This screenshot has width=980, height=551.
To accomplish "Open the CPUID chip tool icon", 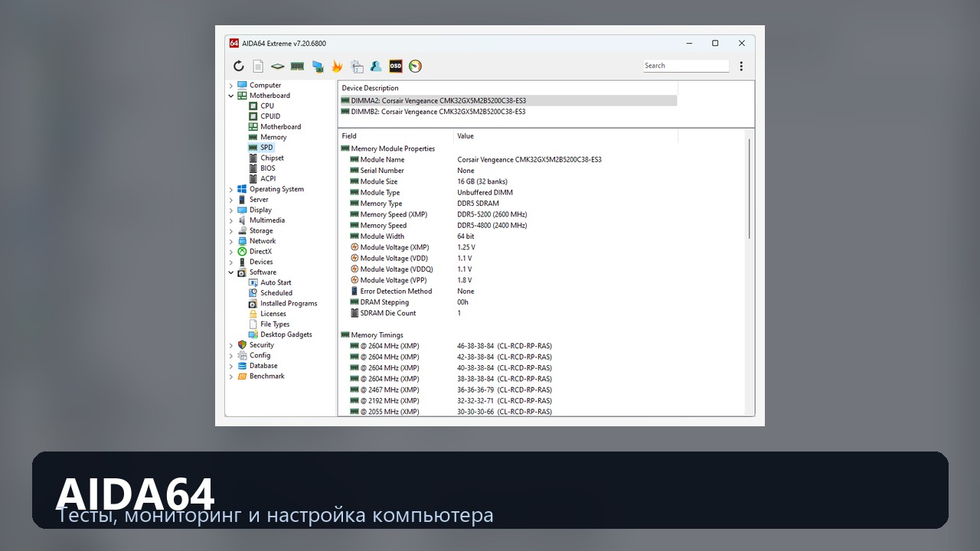I will [277, 67].
